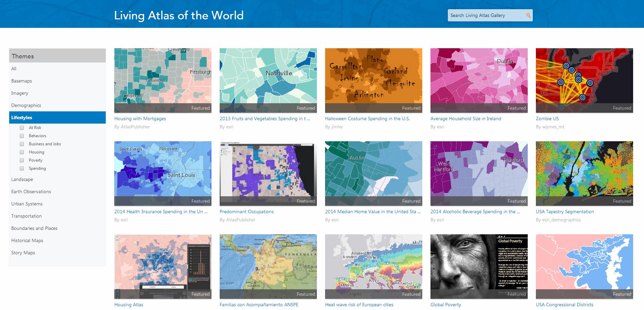The height and width of the screenshot is (310, 644).
Task: Click the European heat wave risk thumbnail
Action: (374, 267)
